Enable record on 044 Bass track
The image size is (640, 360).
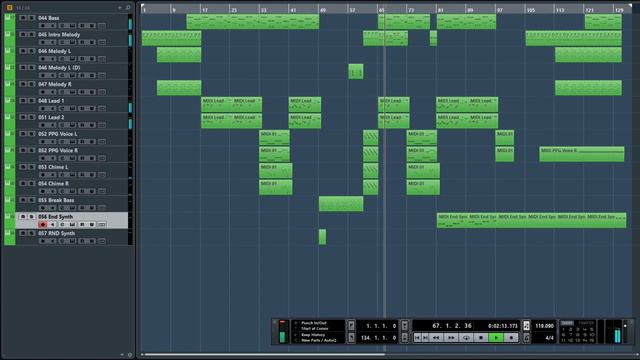coord(43,26)
